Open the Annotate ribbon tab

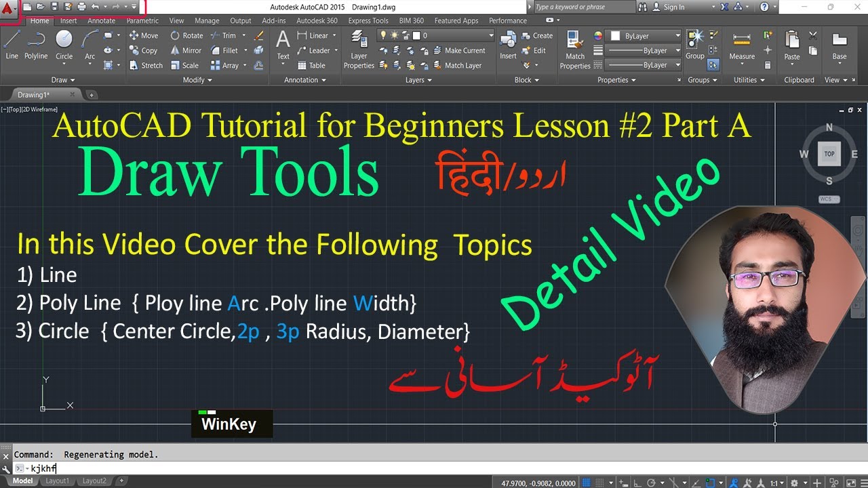[101, 21]
